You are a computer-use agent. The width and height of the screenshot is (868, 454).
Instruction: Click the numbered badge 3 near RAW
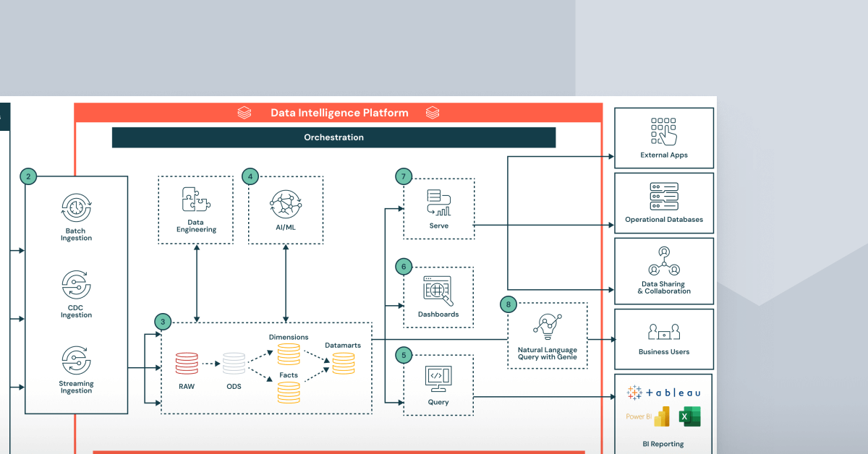click(162, 322)
